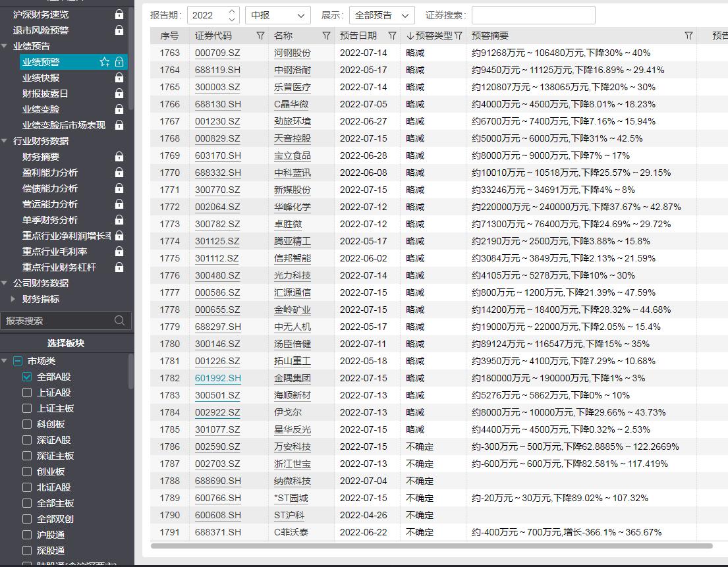The height and width of the screenshot is (567, 728).
Task: Click the lock icon beside 业绩快报
Action: [x=119, y=78]
